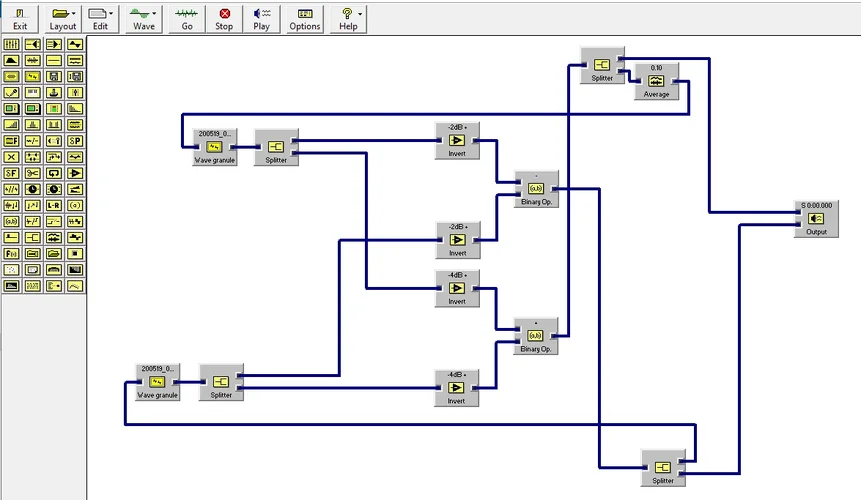Screen dimensions: 861x500
Task: Choose the rising bars palette icon
Action: point(12,125)
